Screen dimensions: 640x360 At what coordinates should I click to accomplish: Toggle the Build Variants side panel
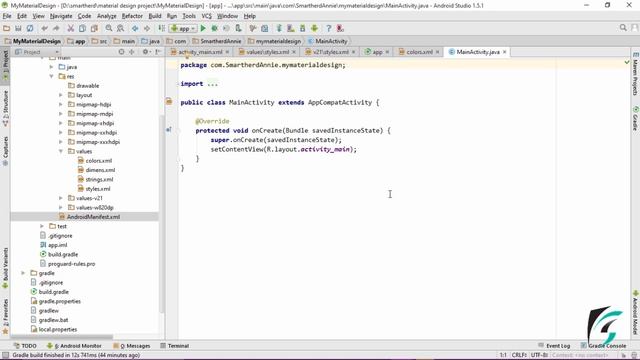tap(5, 268)
